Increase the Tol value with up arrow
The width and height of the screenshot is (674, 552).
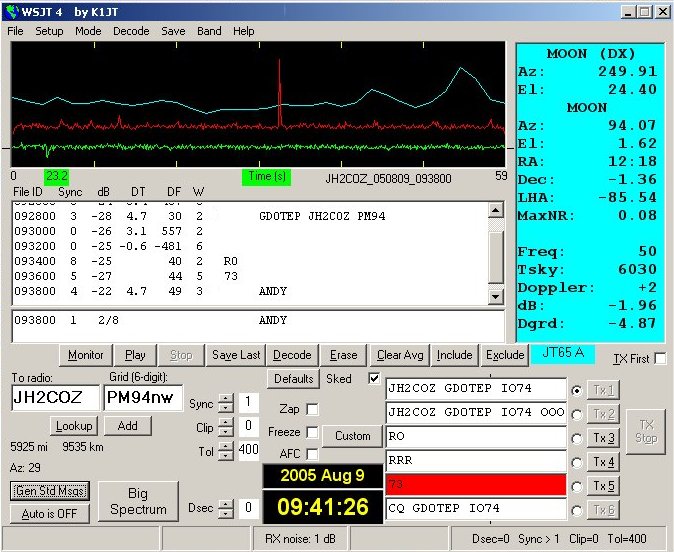[226, 445]
